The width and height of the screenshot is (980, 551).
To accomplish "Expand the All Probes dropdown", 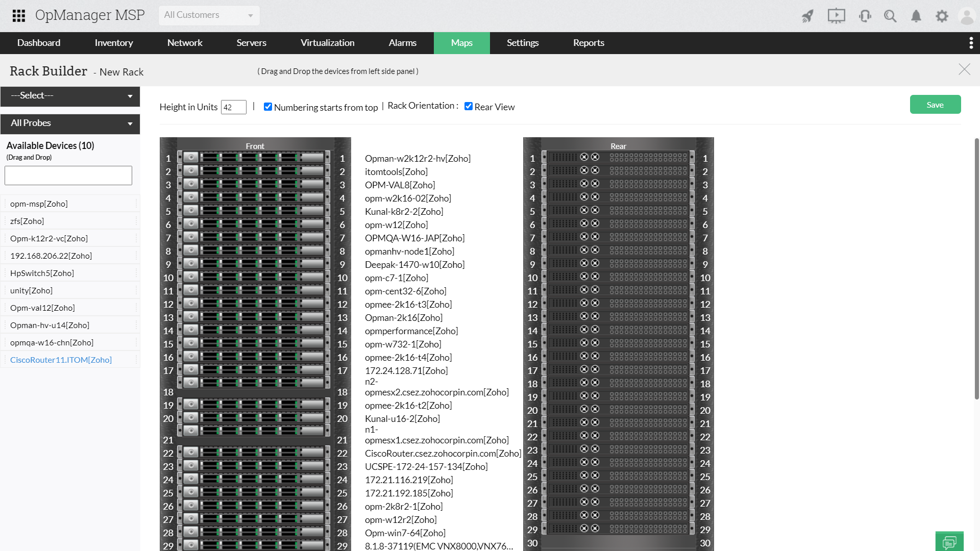I will [70, 123].
